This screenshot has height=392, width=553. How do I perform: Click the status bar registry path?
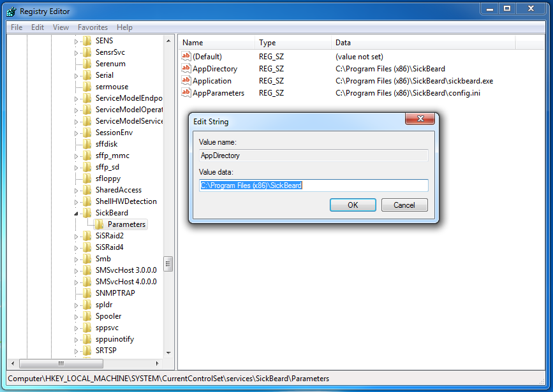coord(168,379)
